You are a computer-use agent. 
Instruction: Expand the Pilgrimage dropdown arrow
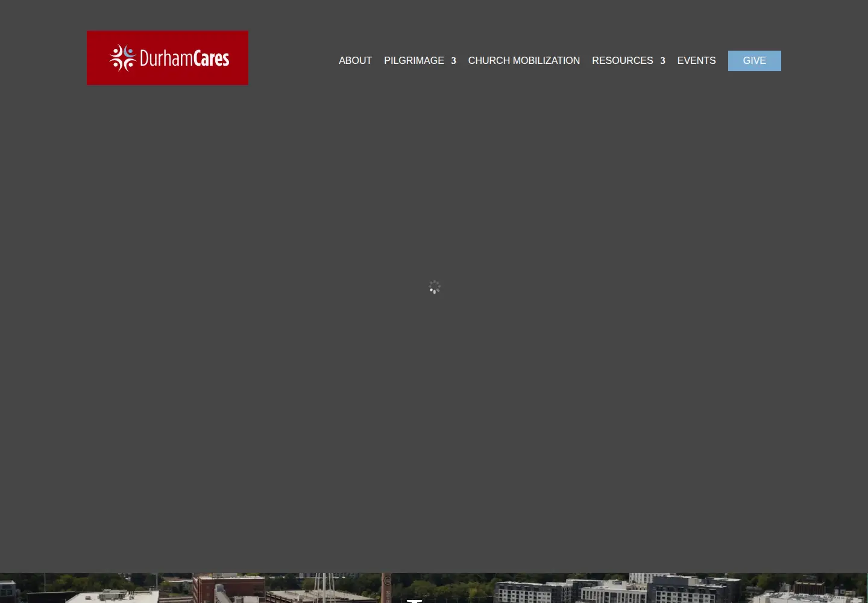tap(453, 61)
